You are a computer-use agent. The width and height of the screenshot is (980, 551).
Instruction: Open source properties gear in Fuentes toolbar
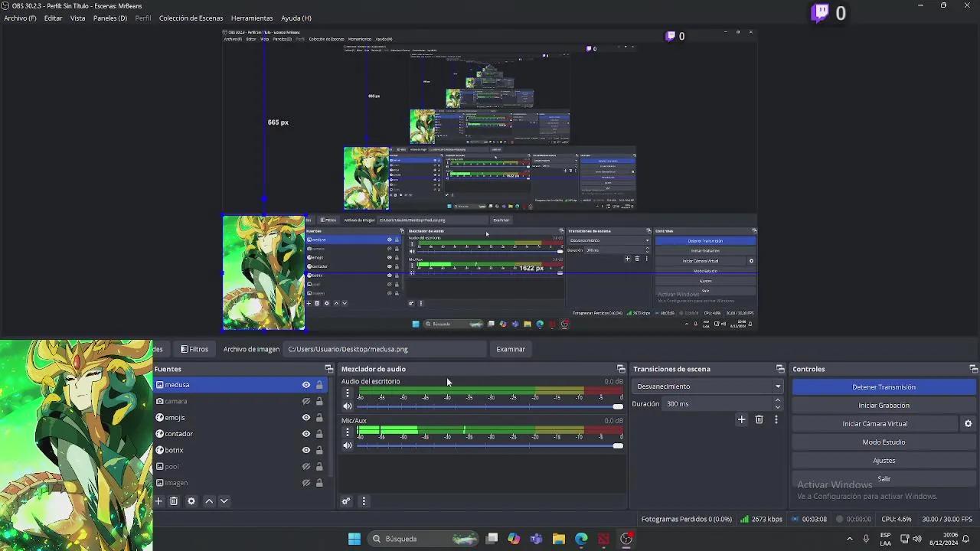click(191, 501)
